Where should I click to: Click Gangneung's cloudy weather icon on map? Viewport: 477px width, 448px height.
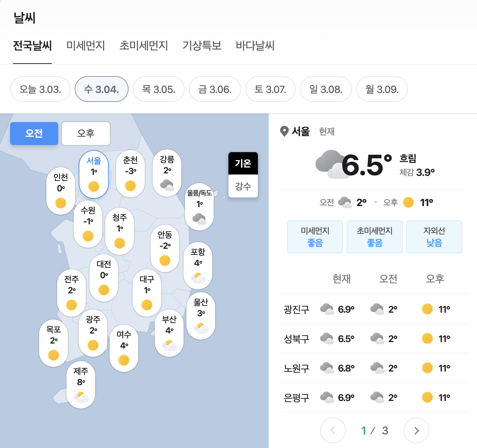coord(167,185)
